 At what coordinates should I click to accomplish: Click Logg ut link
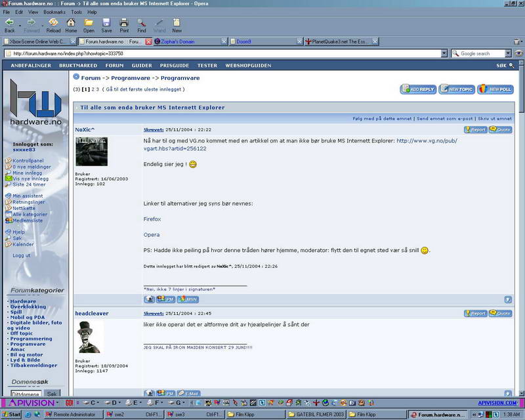point(22,255)
